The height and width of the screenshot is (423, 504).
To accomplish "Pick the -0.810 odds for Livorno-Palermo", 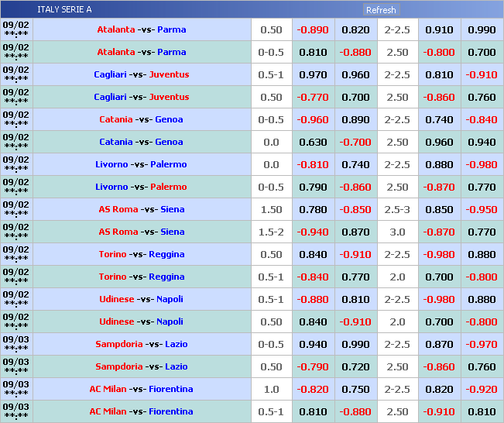I will (313, 165).
